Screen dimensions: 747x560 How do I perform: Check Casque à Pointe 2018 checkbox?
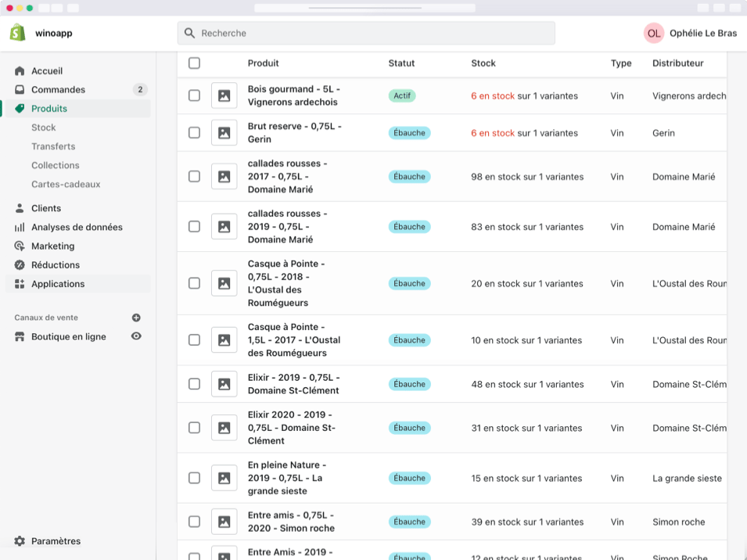click(x=194, y=283)
